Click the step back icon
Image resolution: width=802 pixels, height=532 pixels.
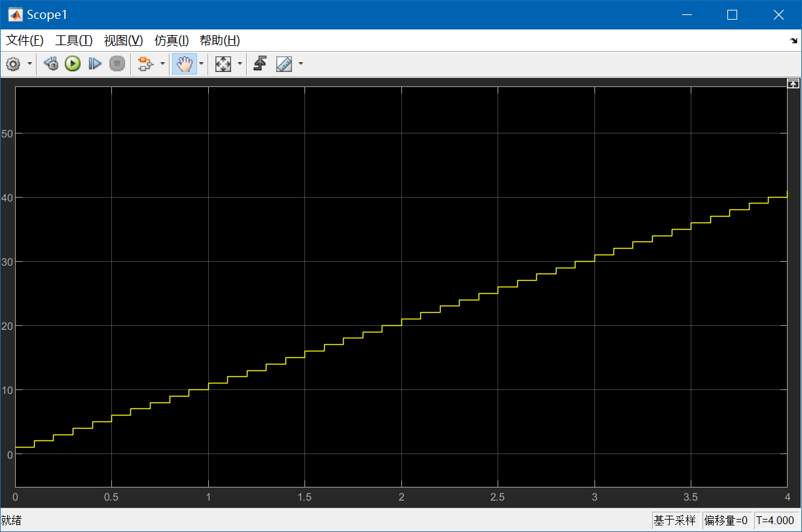coord(51,64)
